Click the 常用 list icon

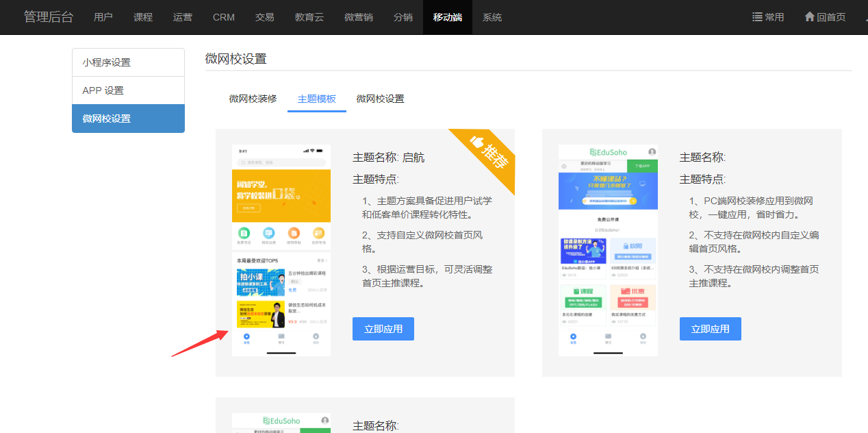757,17
